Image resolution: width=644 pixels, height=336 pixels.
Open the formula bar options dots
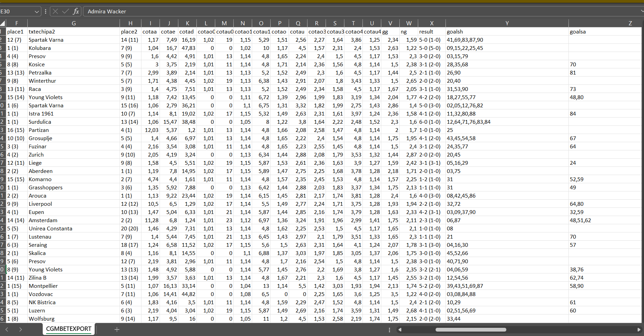tap(45, 11)
